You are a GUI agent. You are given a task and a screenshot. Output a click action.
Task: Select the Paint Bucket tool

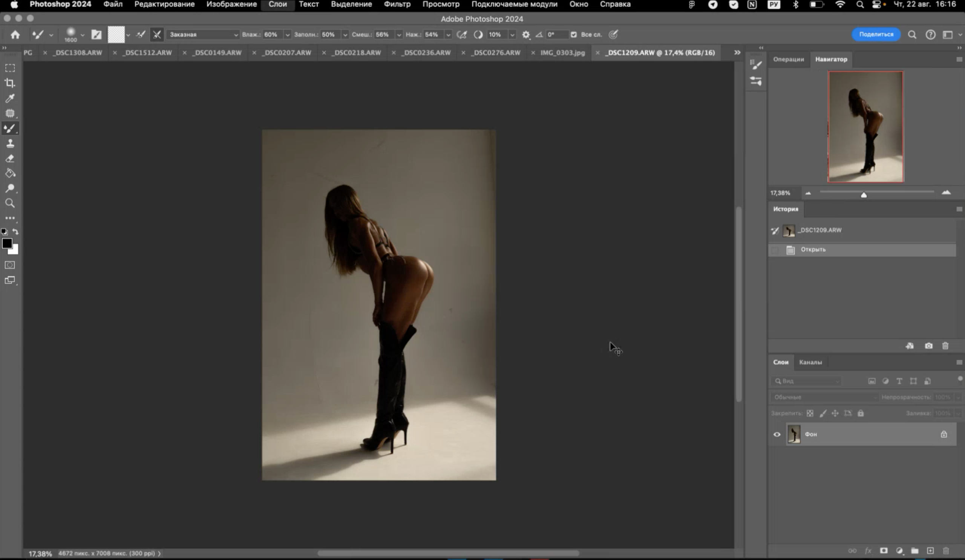coord(10,173)
